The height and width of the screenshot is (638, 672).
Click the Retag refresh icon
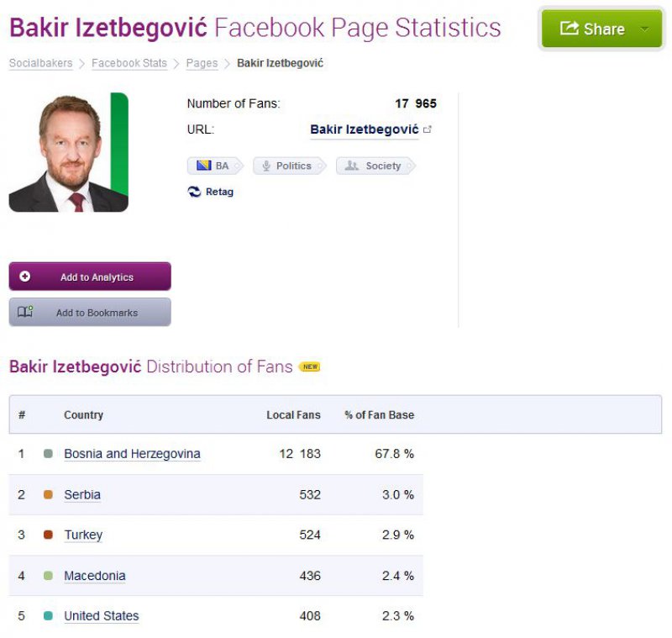194,192
